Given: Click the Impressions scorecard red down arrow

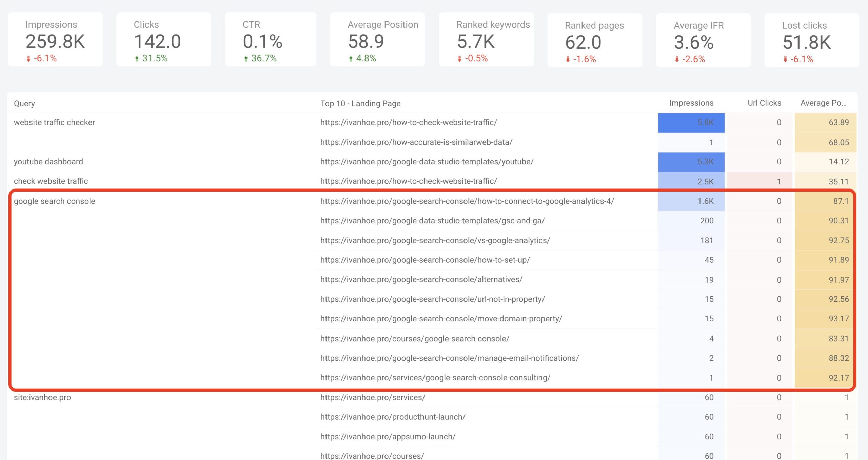Looking at the screenshot, I should click(28, 59).
